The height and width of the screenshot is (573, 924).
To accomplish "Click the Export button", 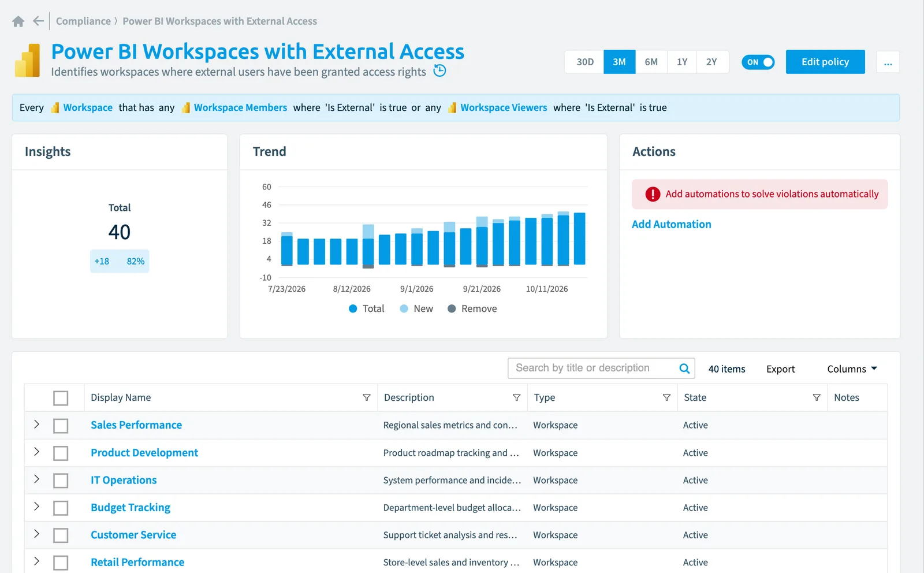I will tap(780, 369).
